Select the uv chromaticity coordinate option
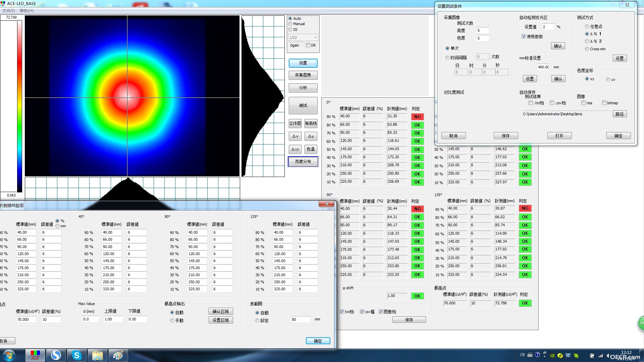The width and height of the screenshot is (644, 362). pos(611,79)
